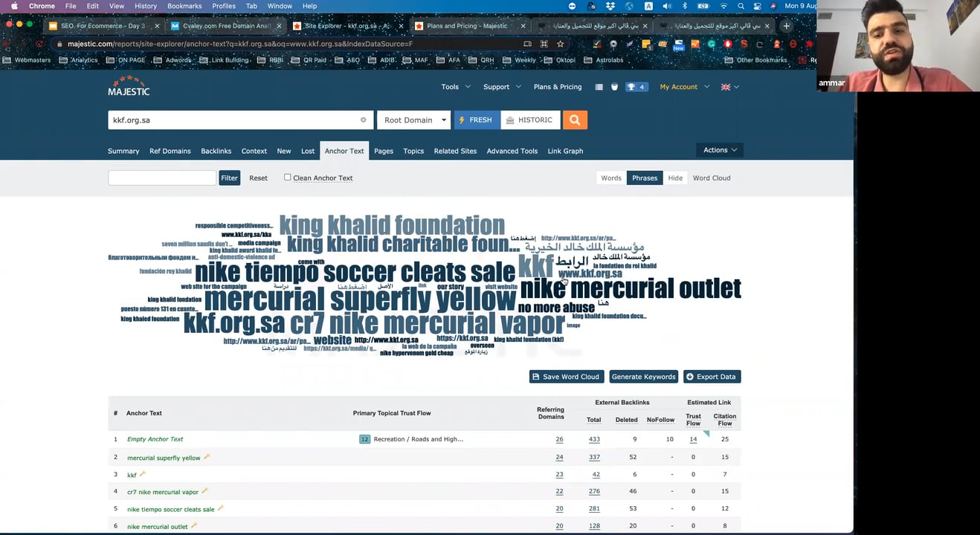This screenshot has width=980, height=535.
Task: Expand the Support menu
Action: (x=502, y=87)
